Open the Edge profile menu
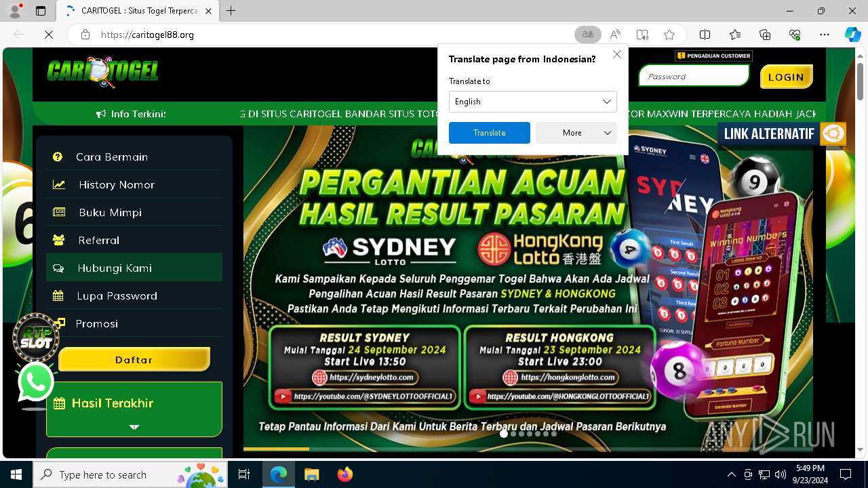The height and width of the screenshot is (488, 868). (15, 11)
